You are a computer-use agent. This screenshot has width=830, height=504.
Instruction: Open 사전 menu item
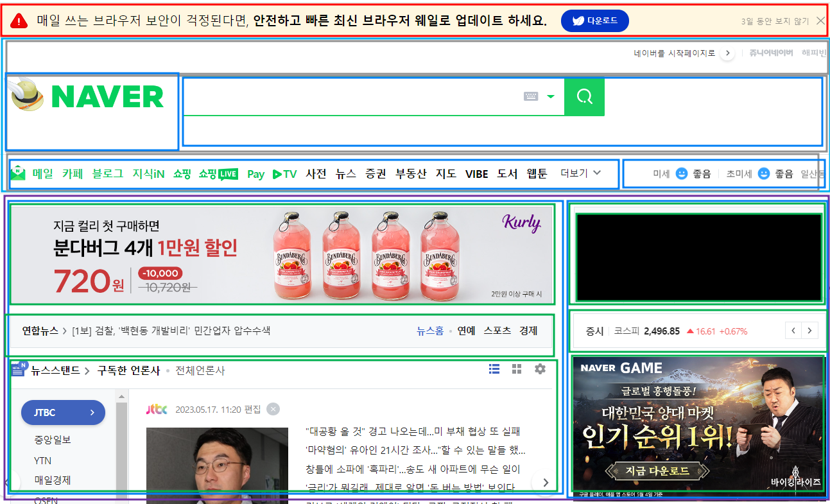point(316,173)
